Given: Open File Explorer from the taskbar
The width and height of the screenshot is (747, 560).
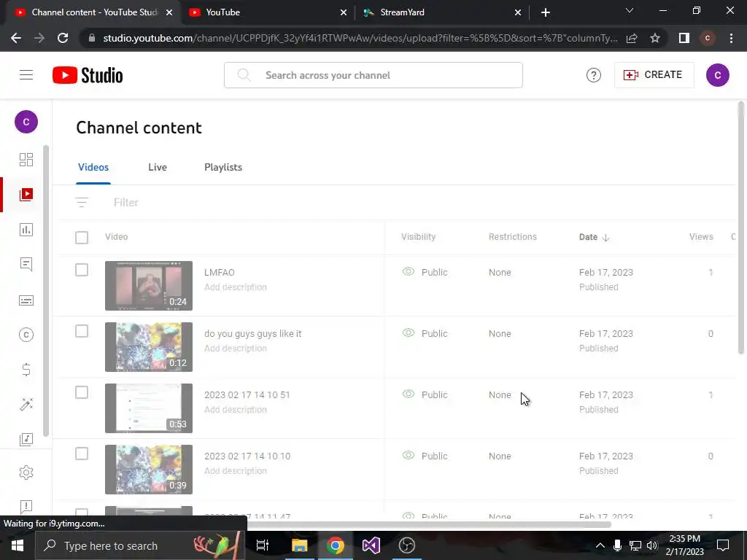Looking at the screenshot, I should coord(300,545).
